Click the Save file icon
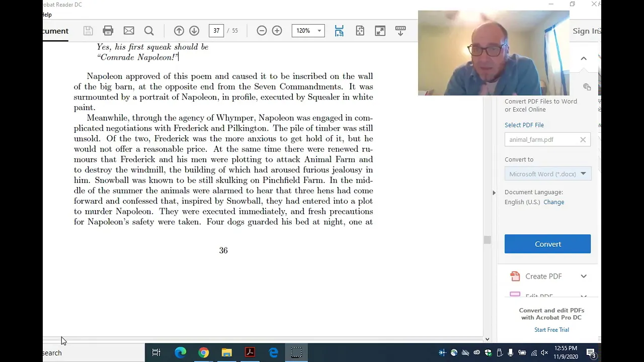The height and width of the screenshot is (362, 644). pyautogui.click(x=88, y=31)
